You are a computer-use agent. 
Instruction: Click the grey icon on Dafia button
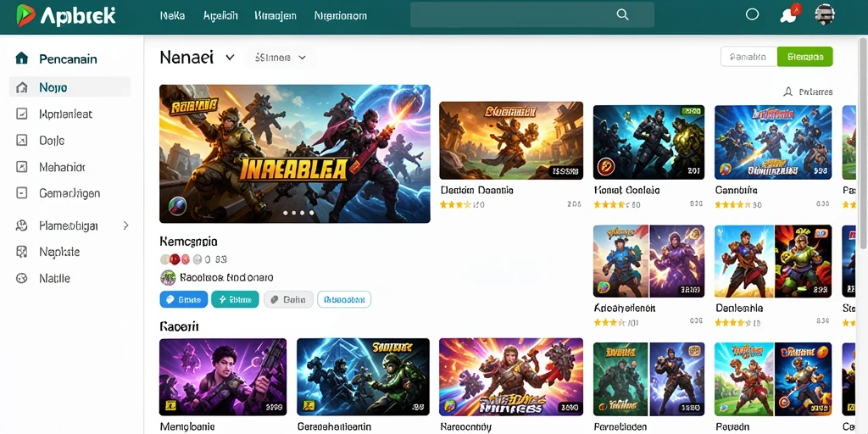click(275, 299)
